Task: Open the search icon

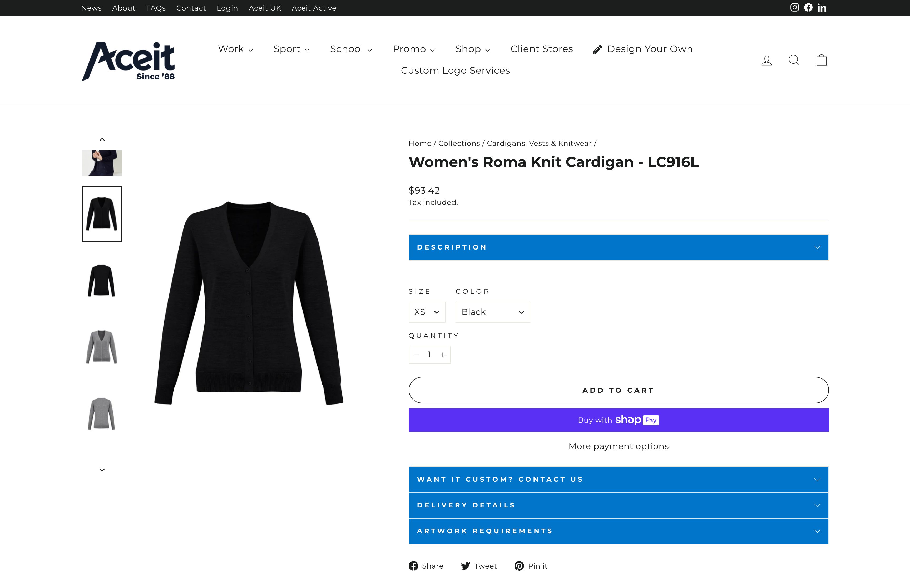Action: click(x=794, y=60)
